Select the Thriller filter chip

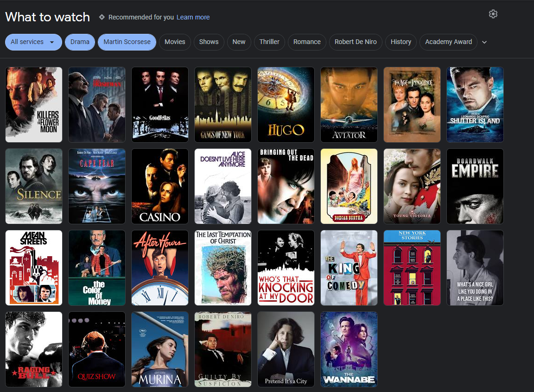269,42
